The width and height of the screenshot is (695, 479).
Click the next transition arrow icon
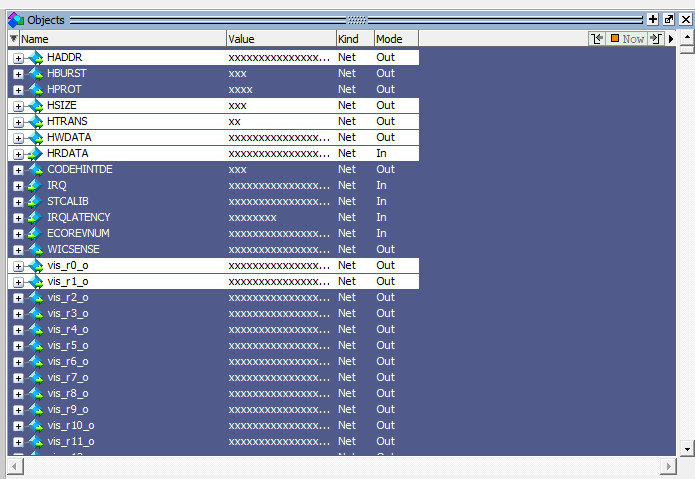pyautogui.click(x=655, y=39)
